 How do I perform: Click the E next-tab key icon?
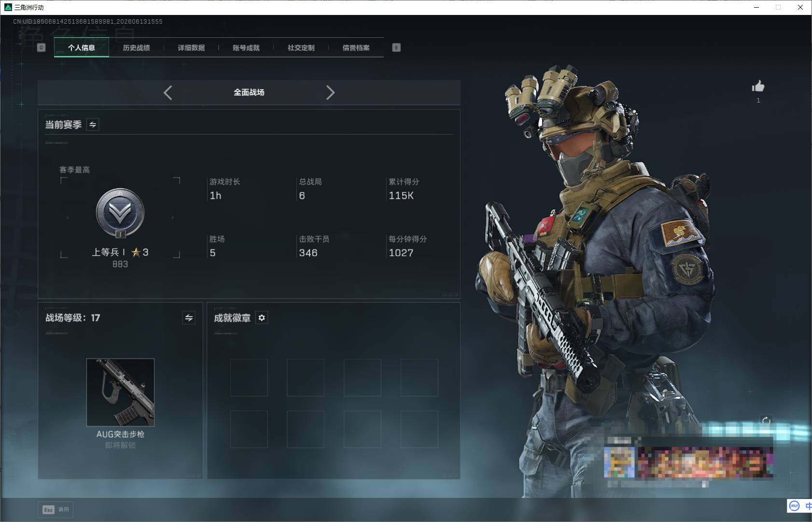coord(396,47)
